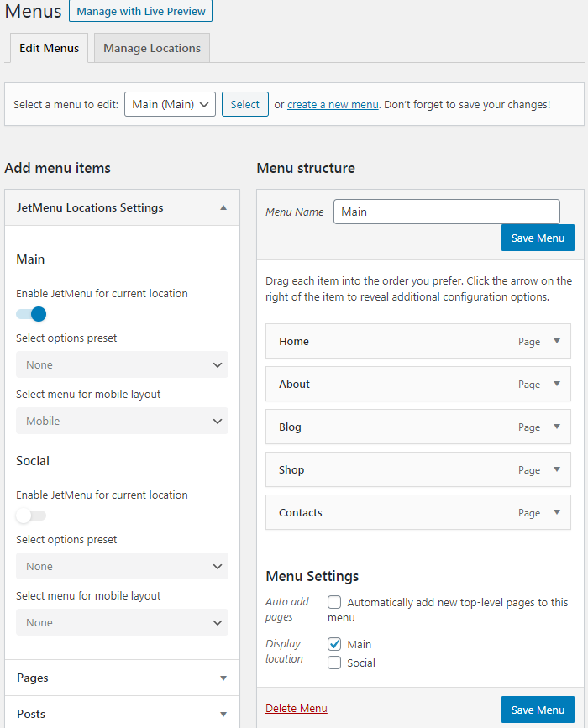The image size is (588, 728).
Task: Switch to the Edit Menus tab
Action: click(x=49, y=48)
